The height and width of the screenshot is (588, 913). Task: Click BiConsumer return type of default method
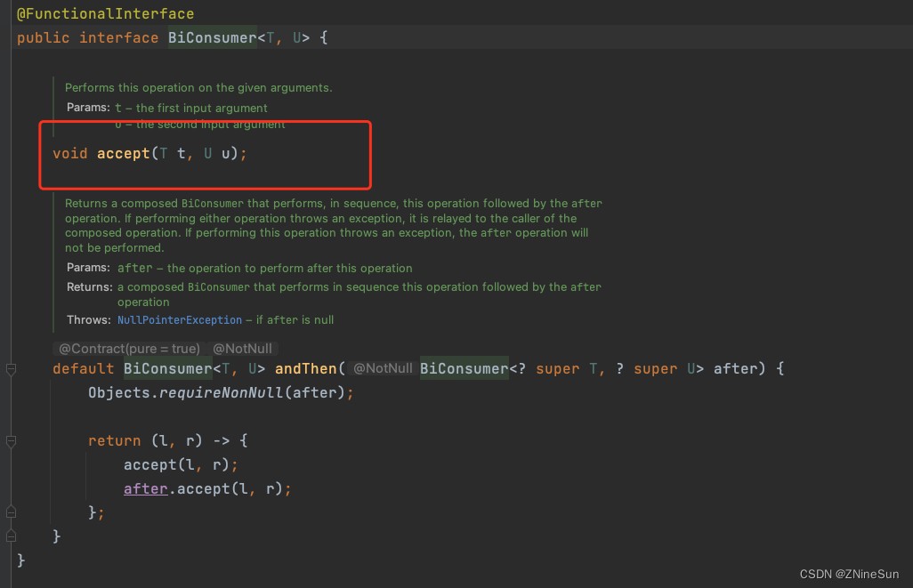pyautogui.click(x=167, y=368)
